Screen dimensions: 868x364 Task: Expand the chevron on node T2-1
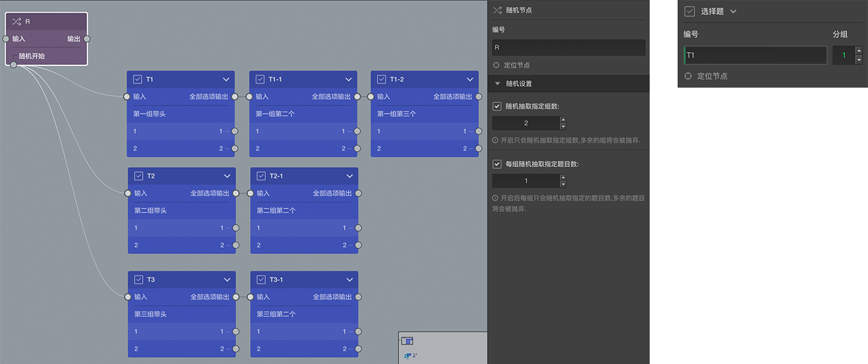click(350, 176)
